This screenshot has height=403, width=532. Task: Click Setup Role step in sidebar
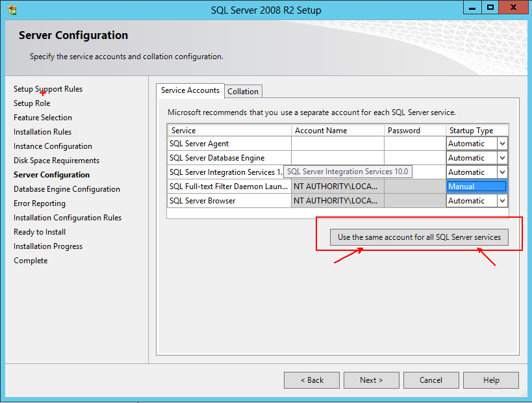[32, 103]
